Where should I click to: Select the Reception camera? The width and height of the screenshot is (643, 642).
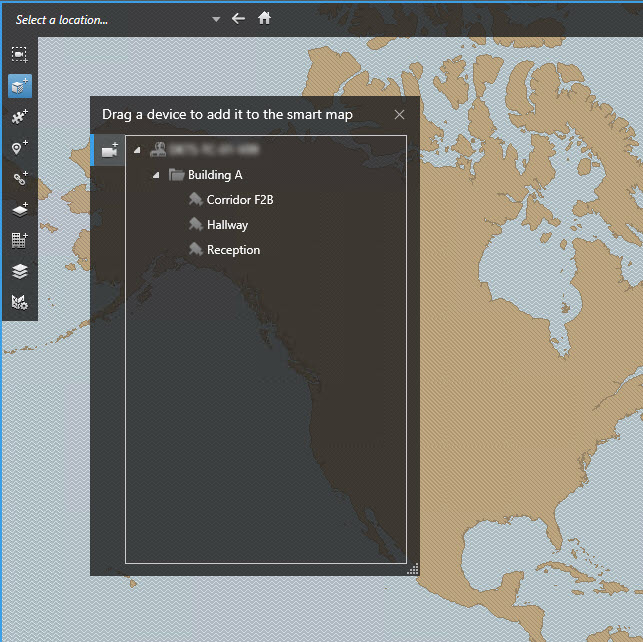coord(233,250)
